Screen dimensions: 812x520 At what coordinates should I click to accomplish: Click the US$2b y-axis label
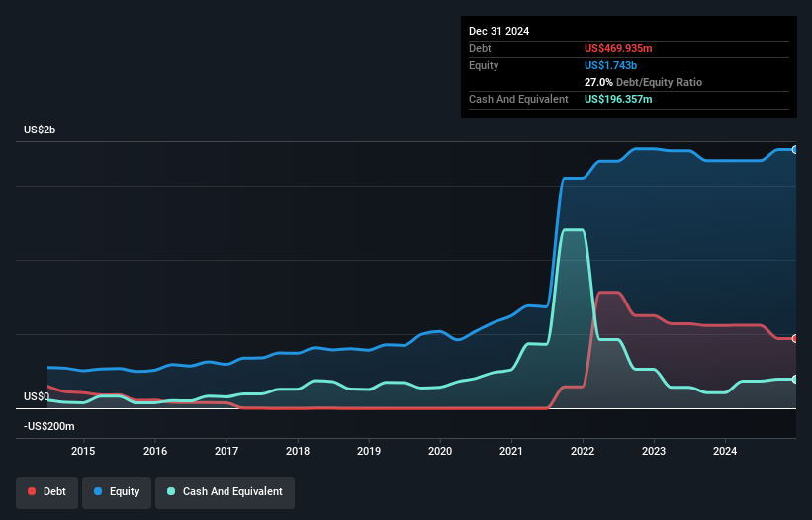40,130
